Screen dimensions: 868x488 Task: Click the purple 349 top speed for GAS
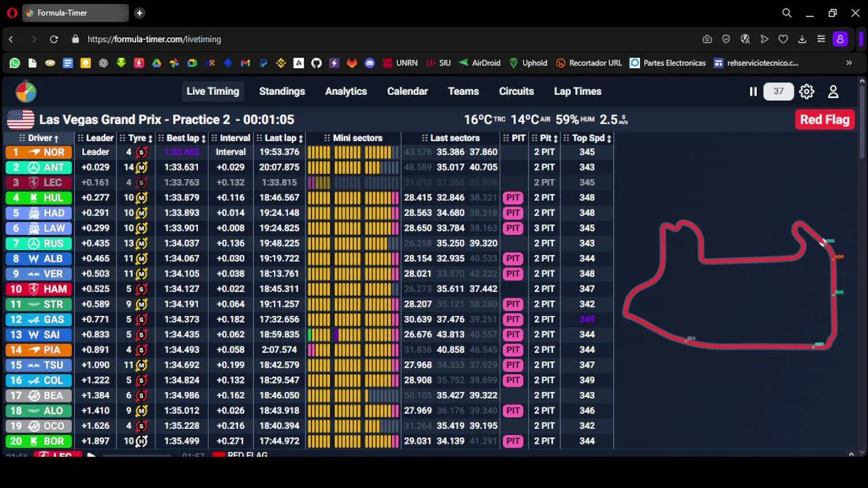pyautogui.click(x=587, y=319)
